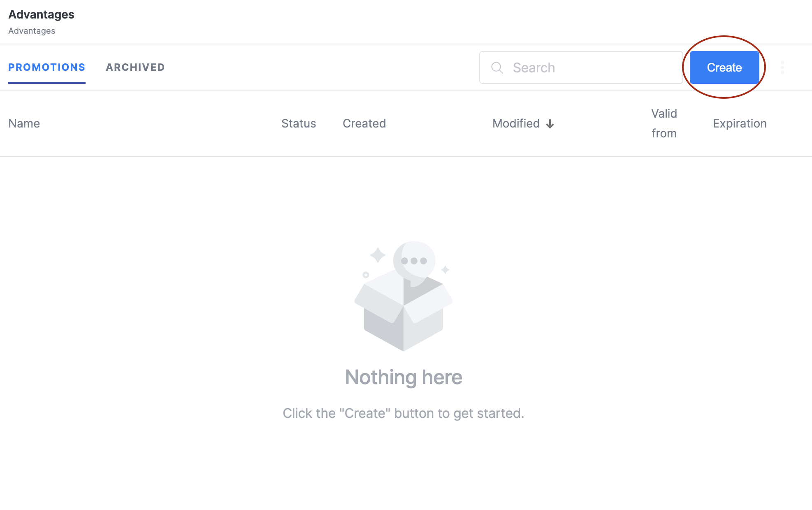Screen dimensions: 812x510
Task: Click the Advantages page title
Action: 41,14
